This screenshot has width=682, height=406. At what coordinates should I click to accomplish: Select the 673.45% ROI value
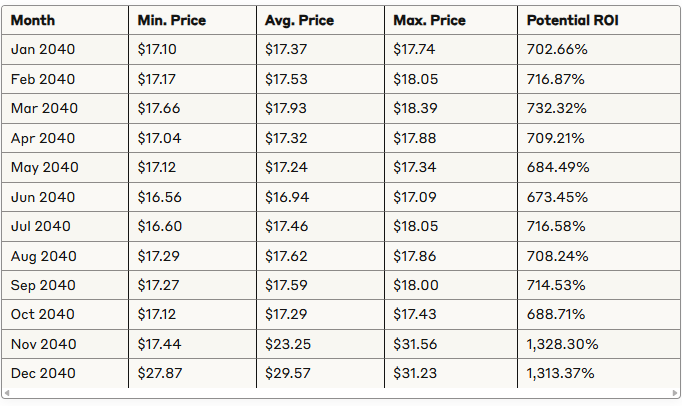[x=557, y=197]
